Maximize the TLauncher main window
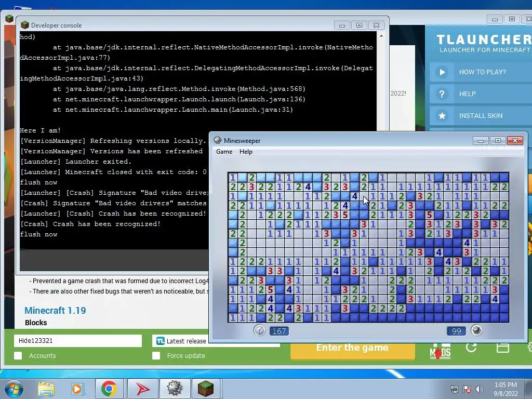 point(512,19)
